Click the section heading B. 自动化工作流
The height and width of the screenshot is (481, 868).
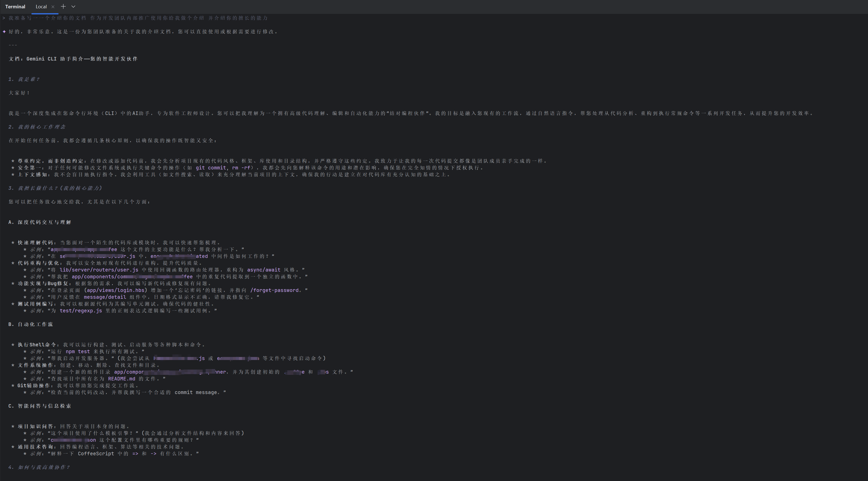[31, 324]
